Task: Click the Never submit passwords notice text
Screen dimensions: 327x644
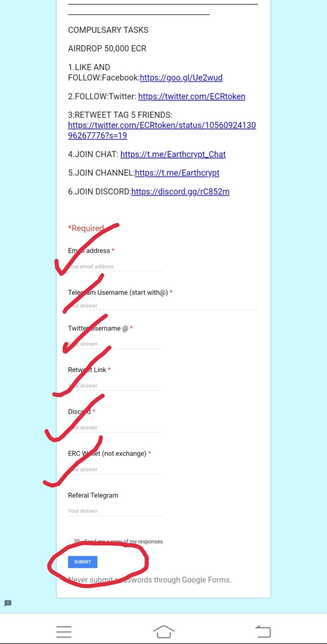Action: click(x=150, y=580)
